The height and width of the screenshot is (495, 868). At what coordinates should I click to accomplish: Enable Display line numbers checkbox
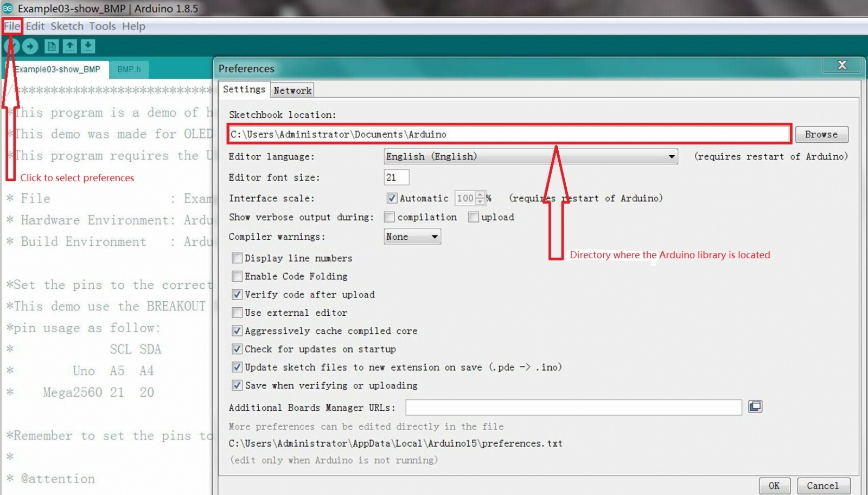click(237, 258)
